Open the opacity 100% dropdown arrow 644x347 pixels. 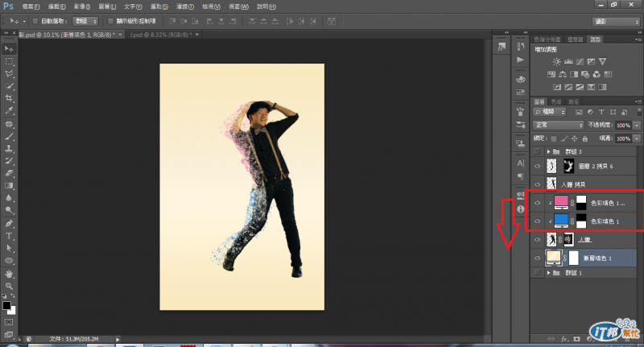point(637,126)
